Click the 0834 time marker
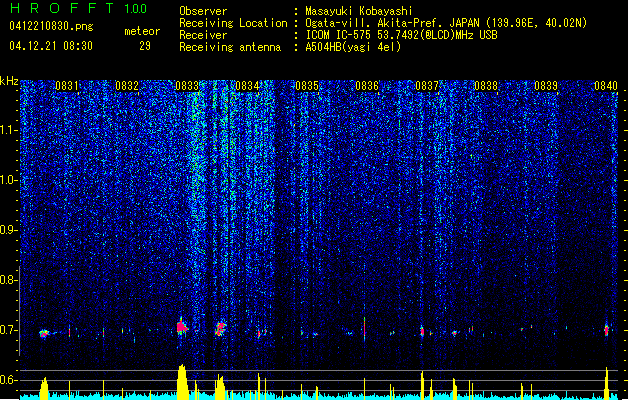The image size is (629, 400). [247, 85]
